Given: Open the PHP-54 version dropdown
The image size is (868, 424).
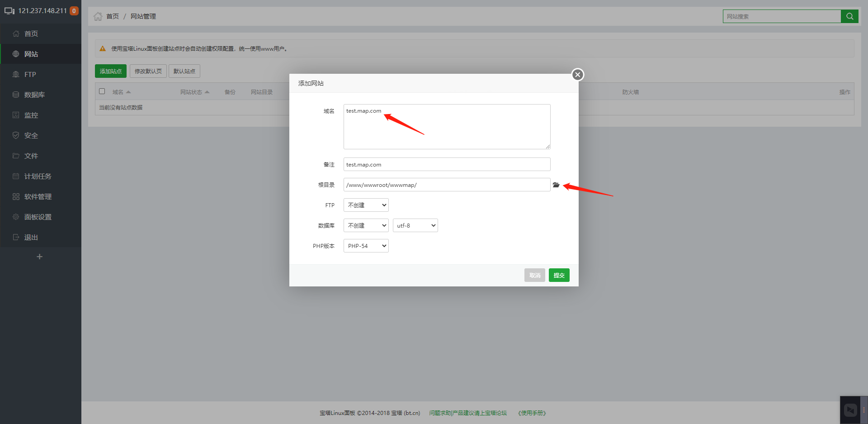Looking at the screenshot, I should [366, 246].
